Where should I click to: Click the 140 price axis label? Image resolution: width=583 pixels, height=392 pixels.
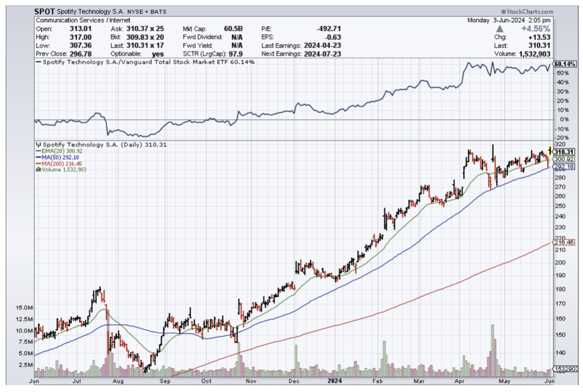pos(560,353)
